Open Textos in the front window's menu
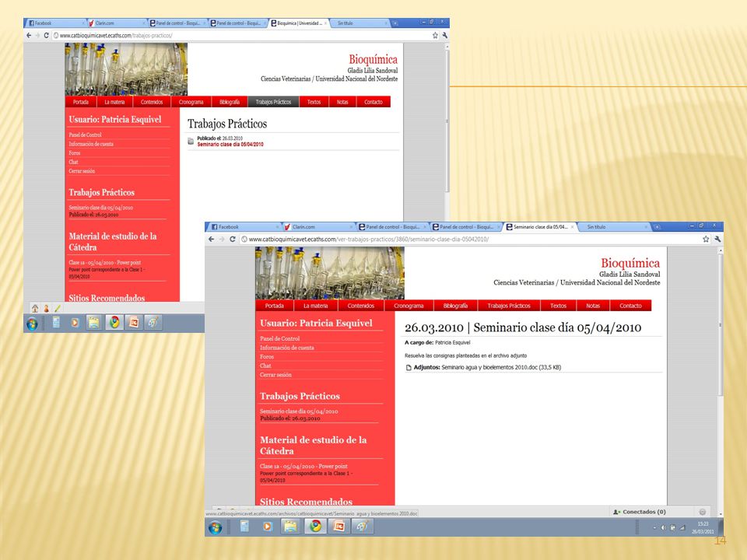Image resolution: width=747 pixels, height=560 pixels. point(559,306)
